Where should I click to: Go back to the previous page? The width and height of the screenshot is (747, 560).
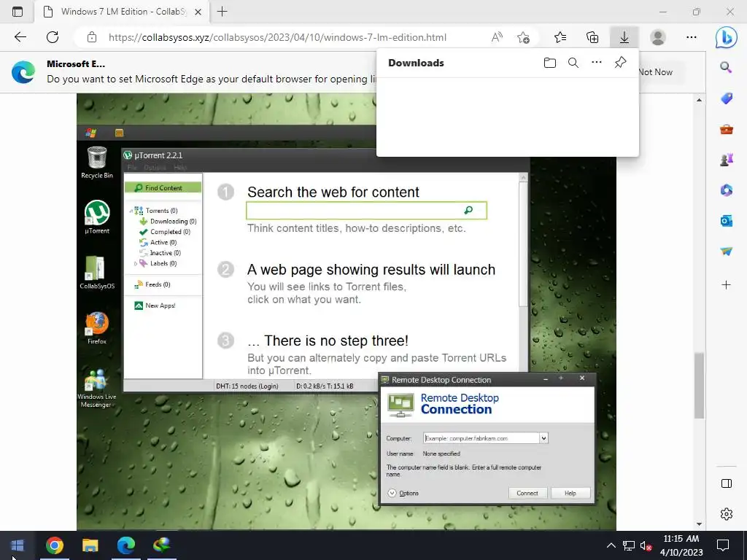tap(20, 37)
